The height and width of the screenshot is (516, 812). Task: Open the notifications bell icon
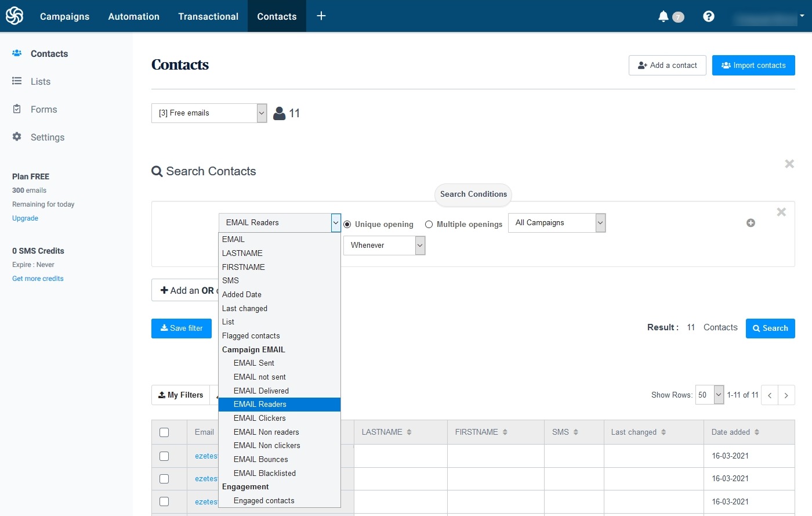tap(664, 16)
